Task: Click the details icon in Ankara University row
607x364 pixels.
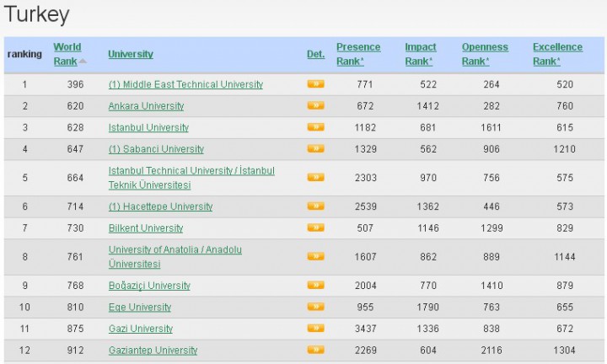Action: tap(315, 106)
